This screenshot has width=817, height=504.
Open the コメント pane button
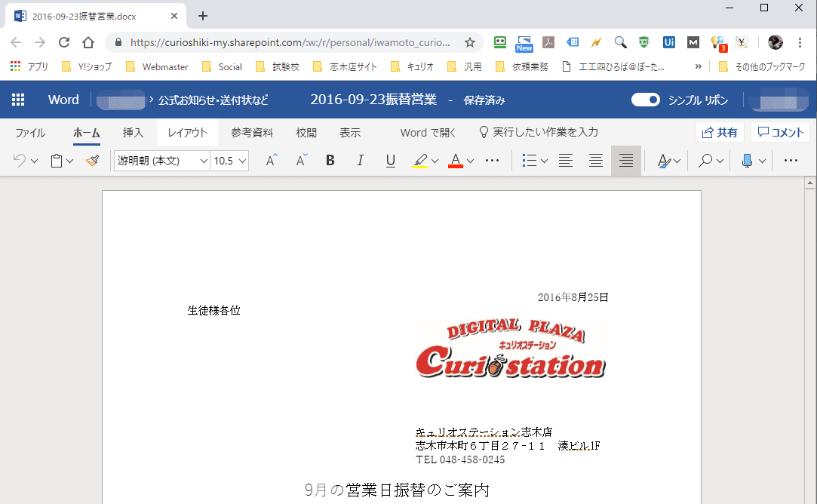(x=781, y=132)
